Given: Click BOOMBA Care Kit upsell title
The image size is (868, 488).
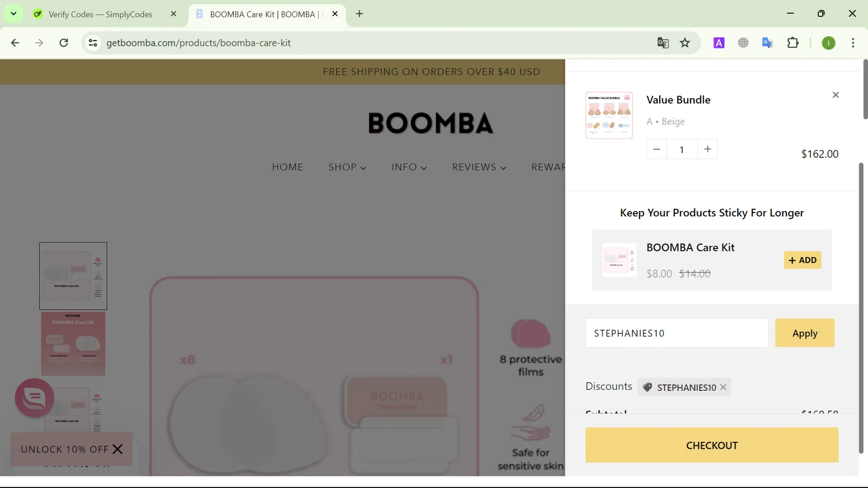Looking at the screenshot, I should tap(690, 247).
